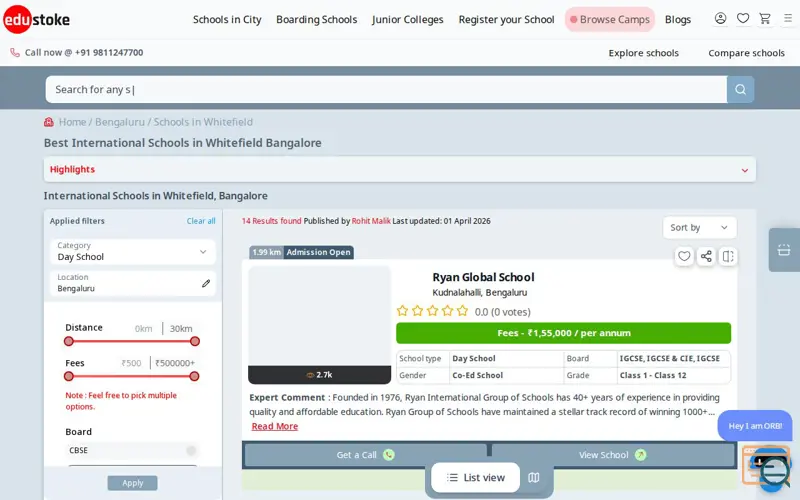The height and width of the screenshot is (500, 800).
Task: Open Boarding Schools menu
Action: pyautogui.click(x=316, y=19)
